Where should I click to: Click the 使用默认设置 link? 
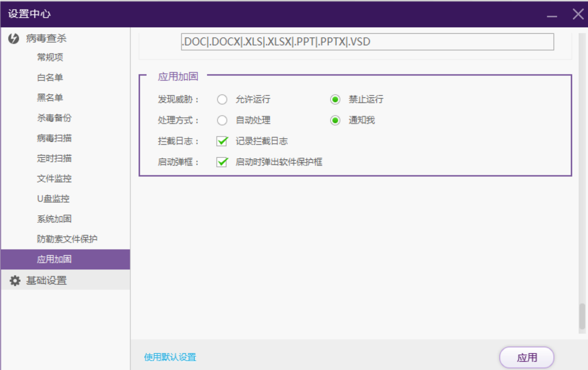click(x=170, y=357)
